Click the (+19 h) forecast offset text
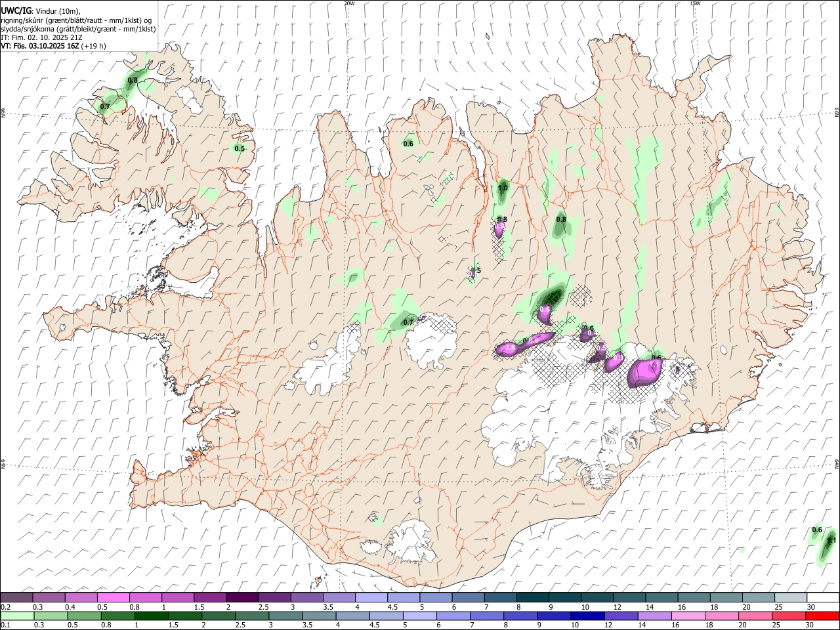Image resolution: width=840 pixels, height=630 pixels. click(x=94, y=46)
